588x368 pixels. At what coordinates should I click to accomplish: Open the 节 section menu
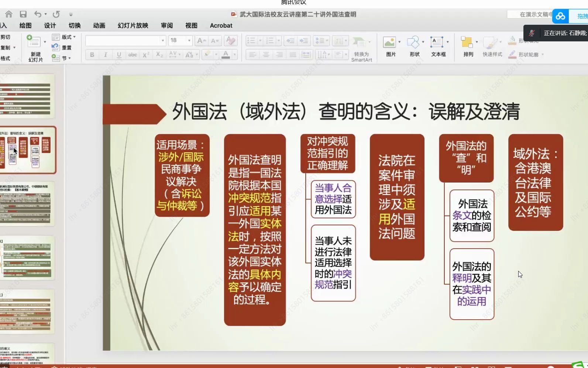pos(61,58)
